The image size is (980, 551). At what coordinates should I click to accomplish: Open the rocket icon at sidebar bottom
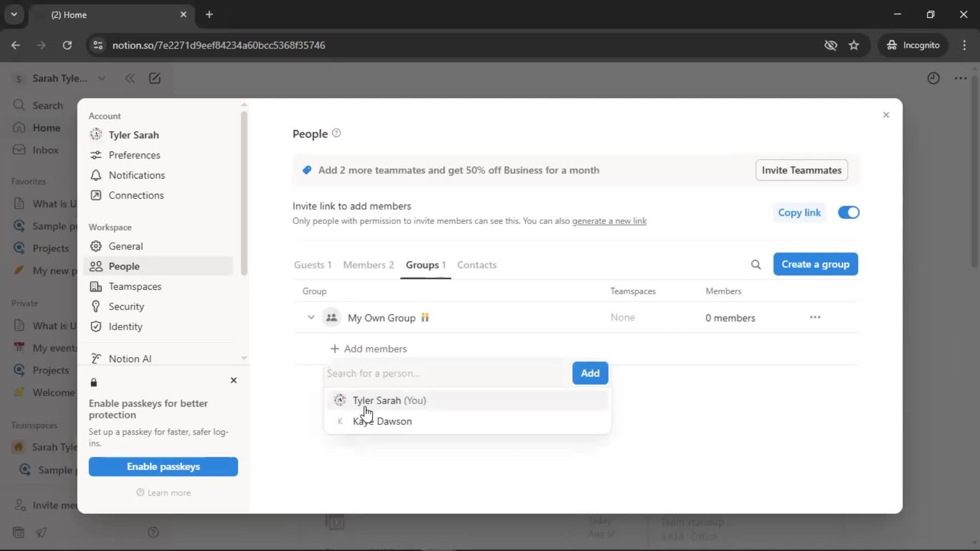[42, 533]
